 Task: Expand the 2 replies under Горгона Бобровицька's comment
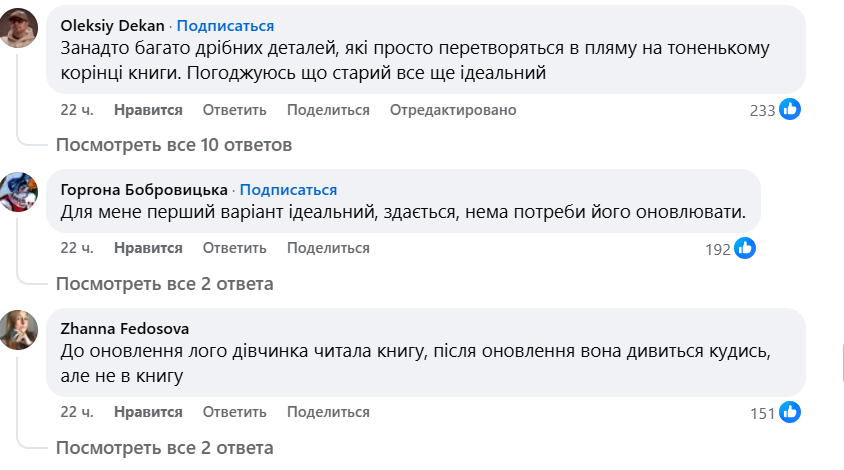[165, 284]
